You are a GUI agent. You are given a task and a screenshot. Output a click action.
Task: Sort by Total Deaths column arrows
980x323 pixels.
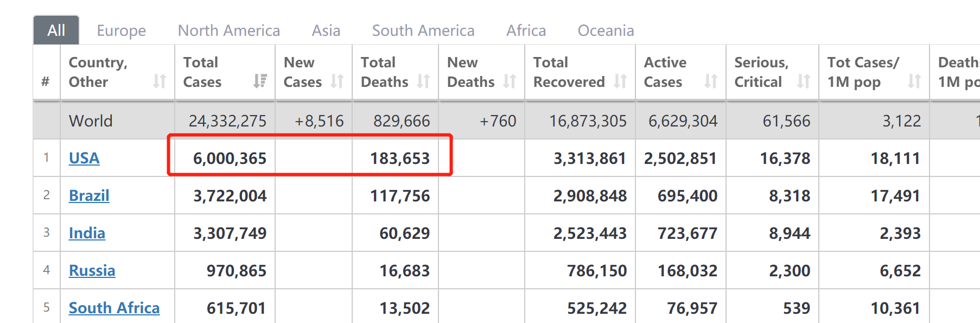[423, 81]
